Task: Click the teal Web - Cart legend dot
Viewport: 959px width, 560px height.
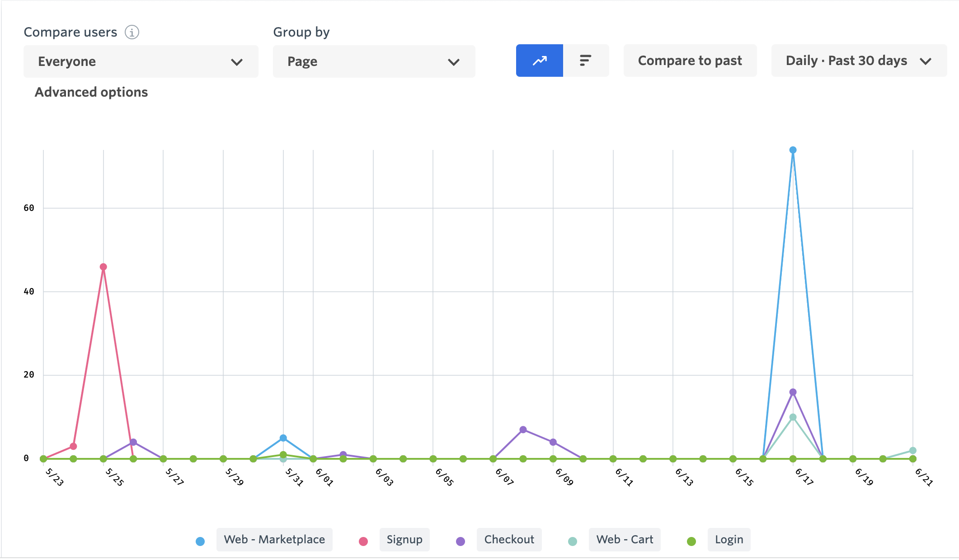Action: click(573, 541)
